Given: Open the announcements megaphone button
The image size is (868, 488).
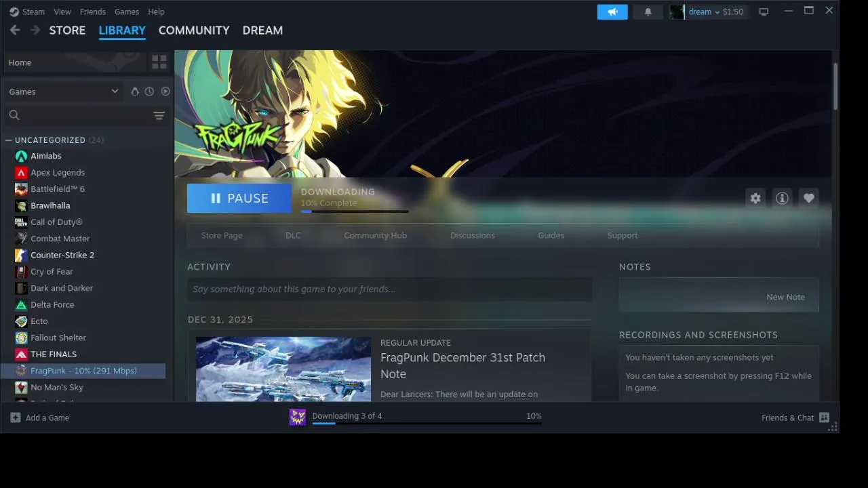Looking at the screenshot, I should coord(612,12).
